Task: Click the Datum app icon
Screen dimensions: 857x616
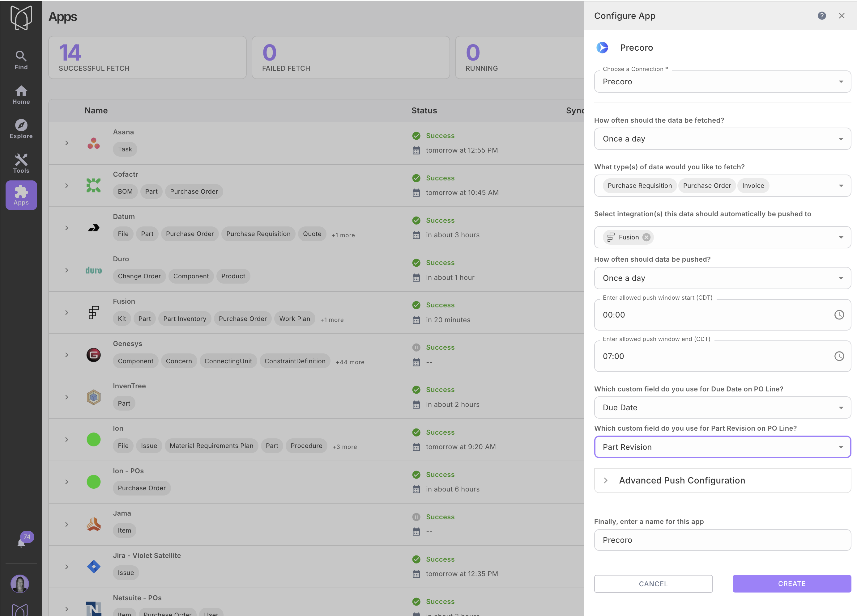Action: pyautogui.click(x=94, y=228)
